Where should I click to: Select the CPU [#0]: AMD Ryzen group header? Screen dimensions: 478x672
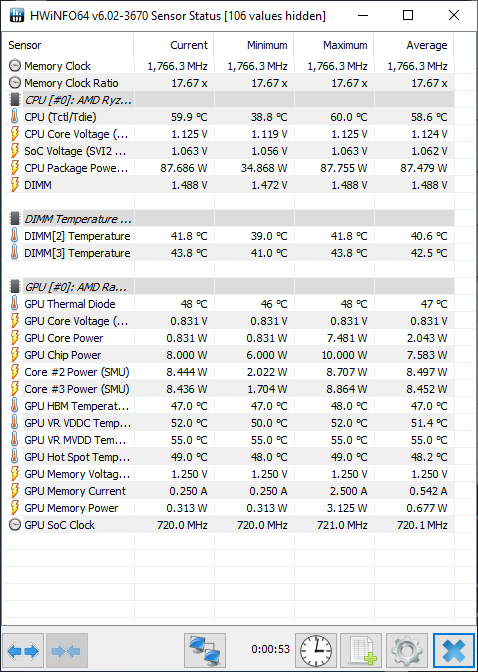coord(228,100)
